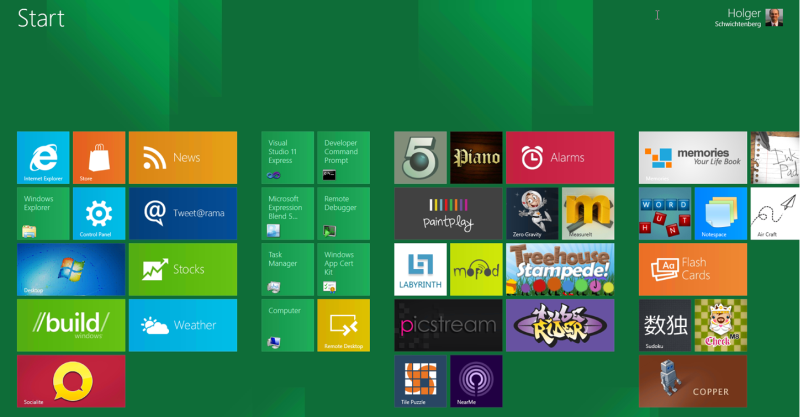The height and width of the screenshot is (417, 800).
Task: Launch the Sudoku tile
Action: click(x=665, y=325)
